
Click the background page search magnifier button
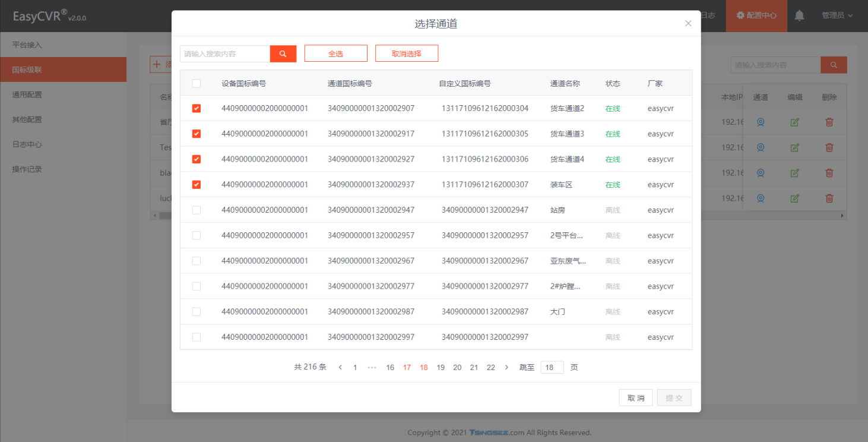coord(834,65)
